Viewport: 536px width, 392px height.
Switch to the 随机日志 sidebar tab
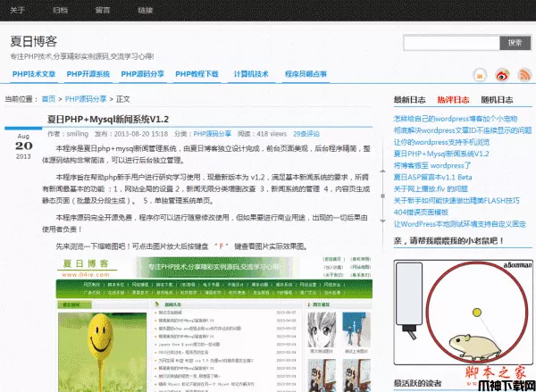tap(496, 100)
